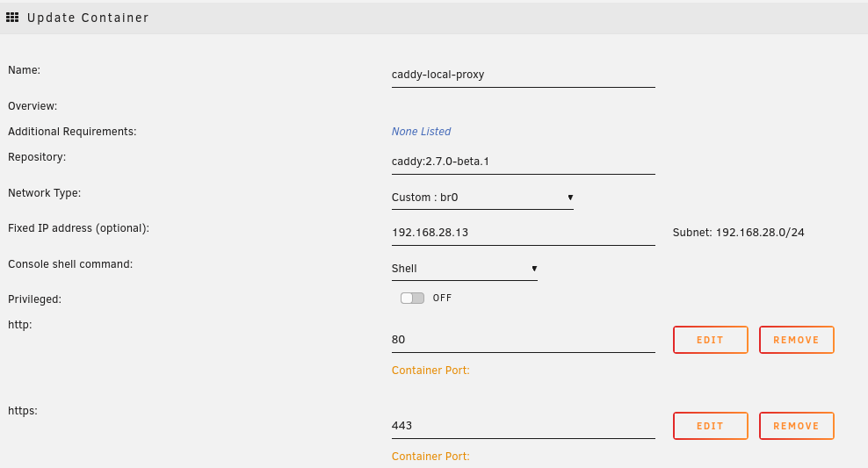Click the Edit button for https port
This screenshot has height=468, width=868.
pyautogui.click(x=710, y=426)
